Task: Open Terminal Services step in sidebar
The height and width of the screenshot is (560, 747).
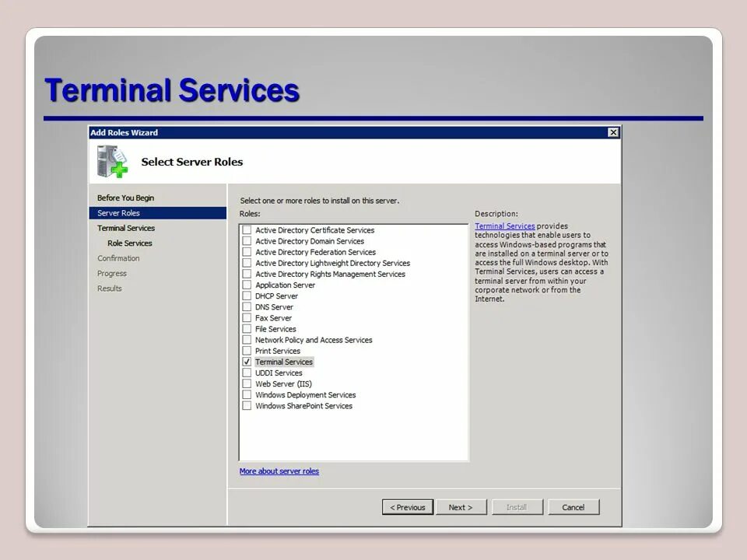Action: (x=126, y=228)
